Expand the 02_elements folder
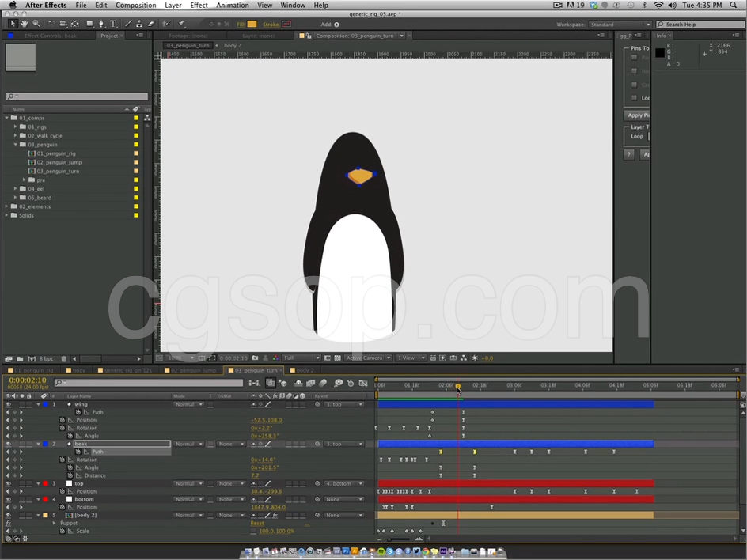Image resolution: width=747 pixels, height=560 pixels. tap(6, 206)
